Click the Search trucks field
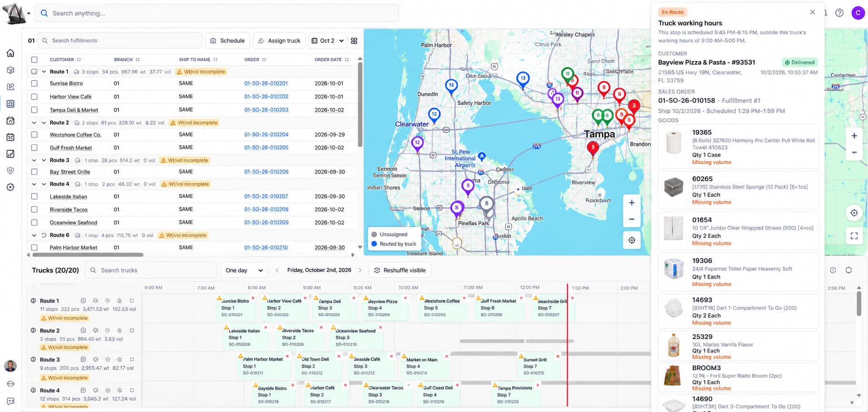Screen dimensions: 868x412 [150, 270]
